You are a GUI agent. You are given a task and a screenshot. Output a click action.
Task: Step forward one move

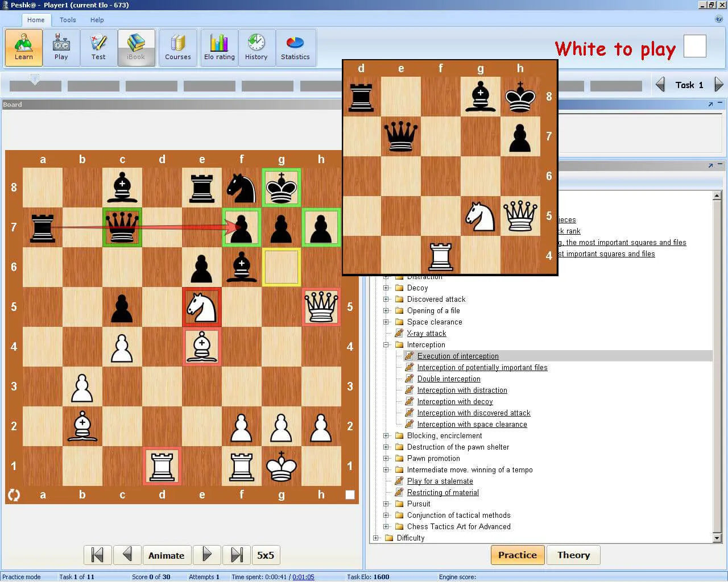[x=207, y=555]
